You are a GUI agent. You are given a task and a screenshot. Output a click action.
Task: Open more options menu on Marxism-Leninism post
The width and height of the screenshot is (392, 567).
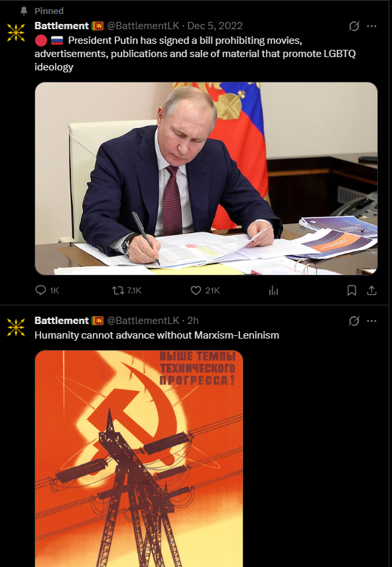(x=371, y=321)
